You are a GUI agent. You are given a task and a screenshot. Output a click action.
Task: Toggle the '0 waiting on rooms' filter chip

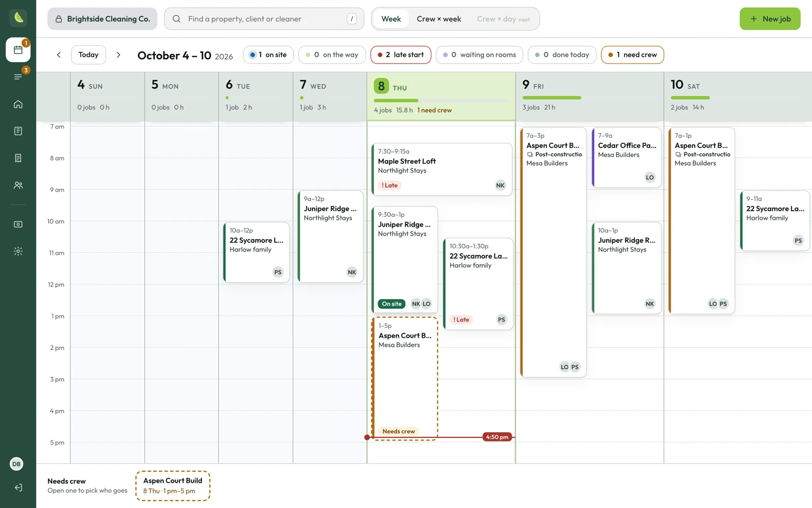[x=480, y=55]
